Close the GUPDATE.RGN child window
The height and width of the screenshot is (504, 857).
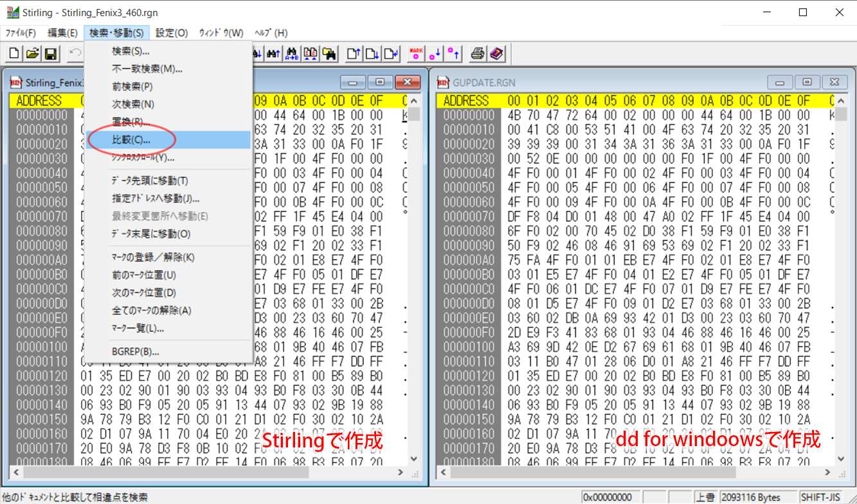(x=834, y=82)
